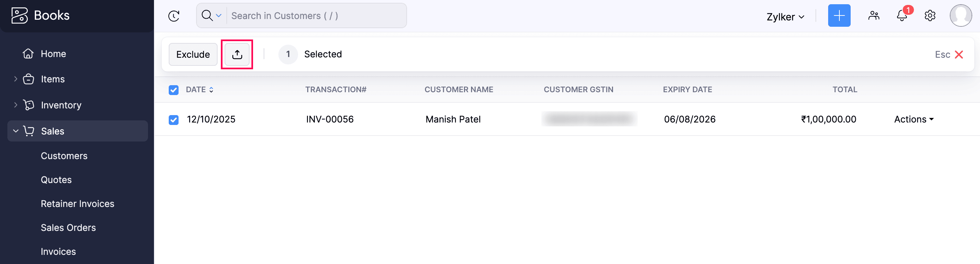The image size is (980, 264).
Task: Click customer name Manish Patel
Action: [453, 119]
